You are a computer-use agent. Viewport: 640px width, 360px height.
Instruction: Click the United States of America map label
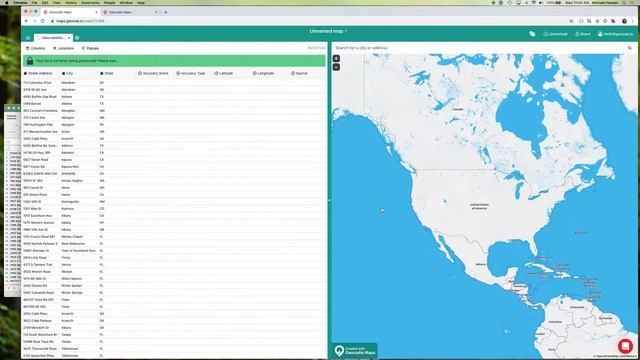480,207
